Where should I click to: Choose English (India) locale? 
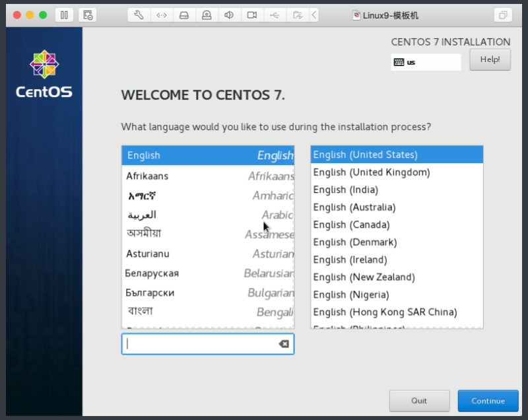[397, 190]
